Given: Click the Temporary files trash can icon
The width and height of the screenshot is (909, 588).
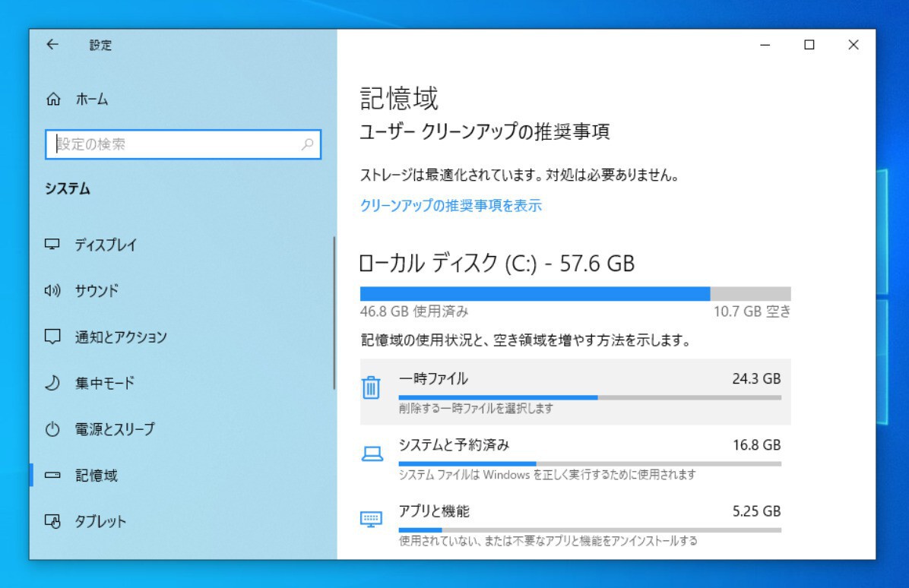Looking at the screenshot, I should [370, 387].
